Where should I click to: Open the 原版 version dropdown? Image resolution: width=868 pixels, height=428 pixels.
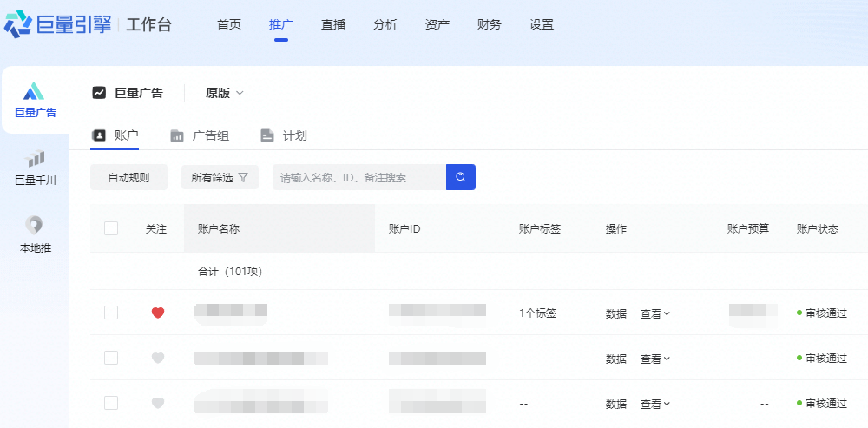pyautogui.click(x=224, y=93)
